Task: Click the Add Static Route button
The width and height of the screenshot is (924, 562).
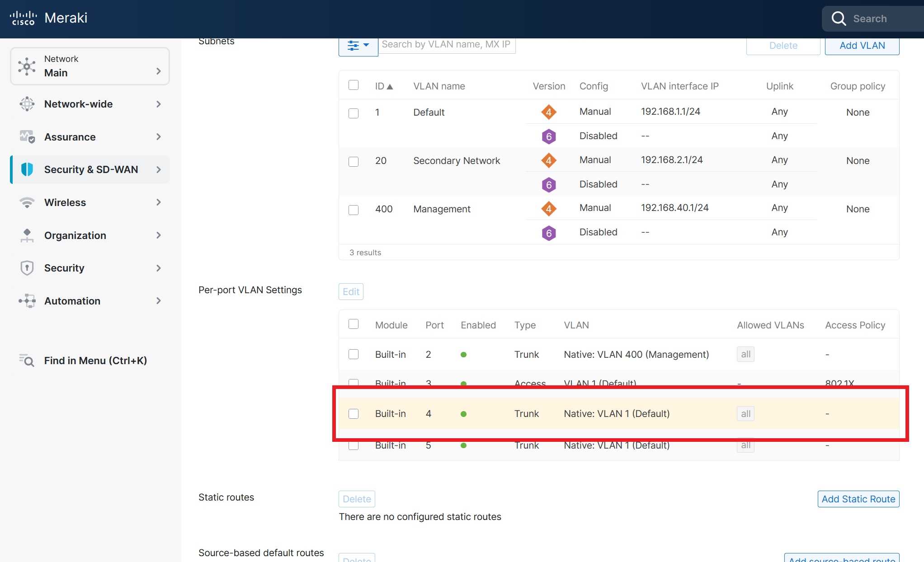Action: [x=858, y=499]
